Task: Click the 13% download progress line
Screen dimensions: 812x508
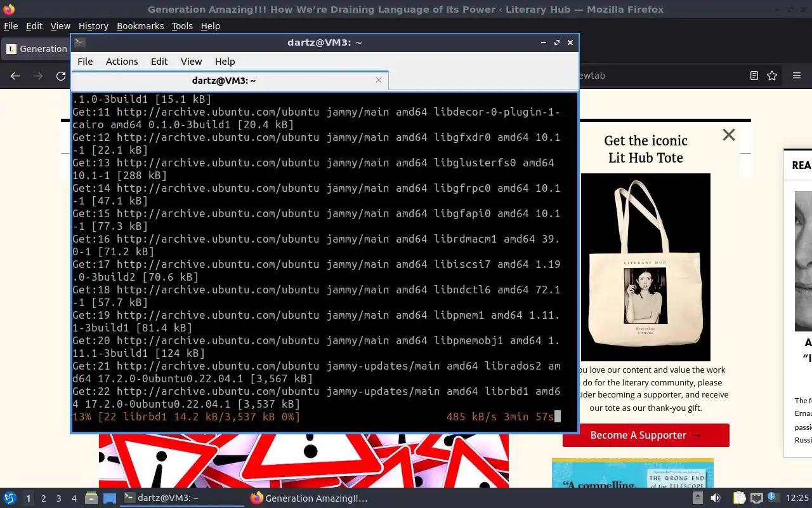Action: click(317, 417)
